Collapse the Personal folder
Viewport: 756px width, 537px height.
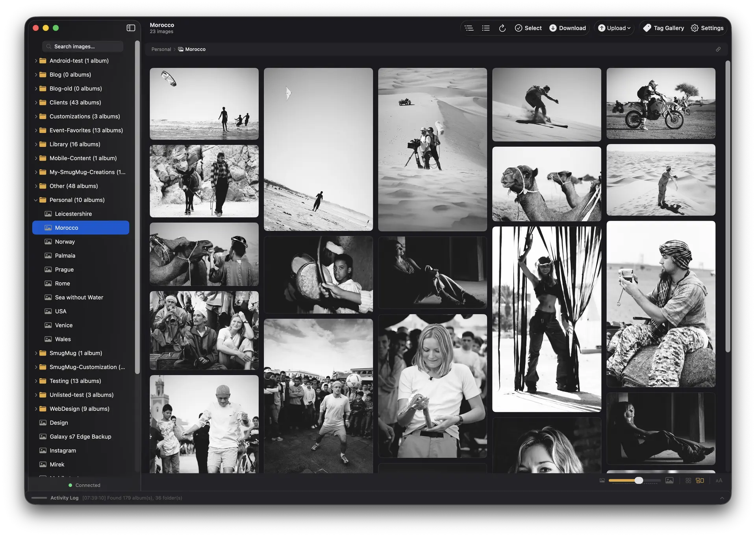click(x=36, y=200)
